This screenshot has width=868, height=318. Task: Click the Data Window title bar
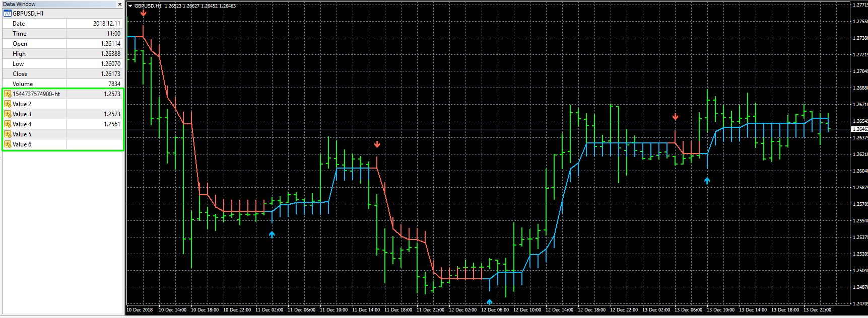click(x=59, y=4)
